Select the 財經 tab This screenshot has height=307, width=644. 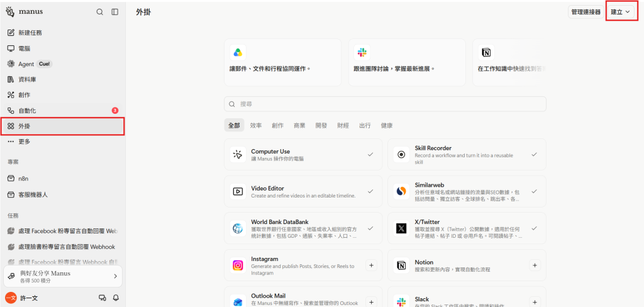click(x=343, y=125)
